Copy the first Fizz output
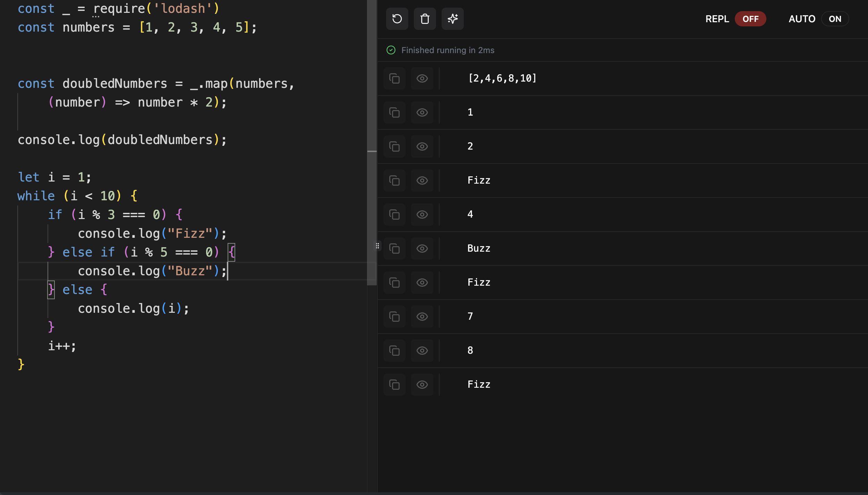This screenshot has height=495, width=868. tap(394, 181)
